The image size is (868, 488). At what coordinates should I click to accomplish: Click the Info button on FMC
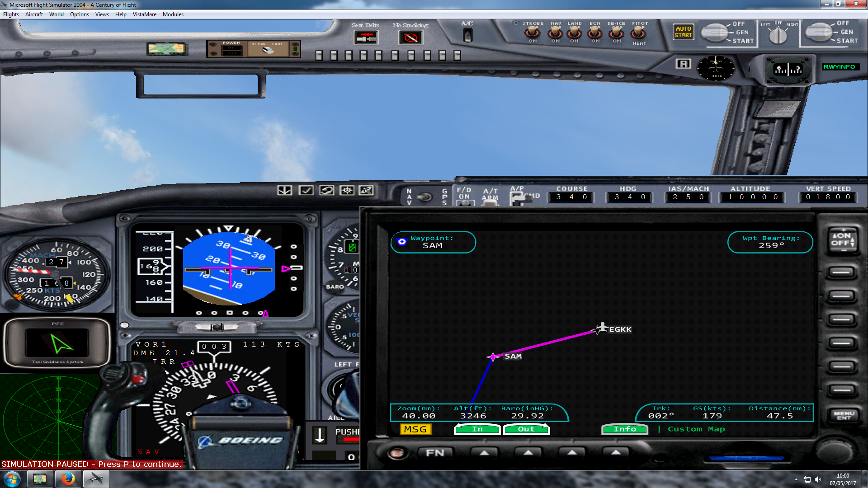625,429
